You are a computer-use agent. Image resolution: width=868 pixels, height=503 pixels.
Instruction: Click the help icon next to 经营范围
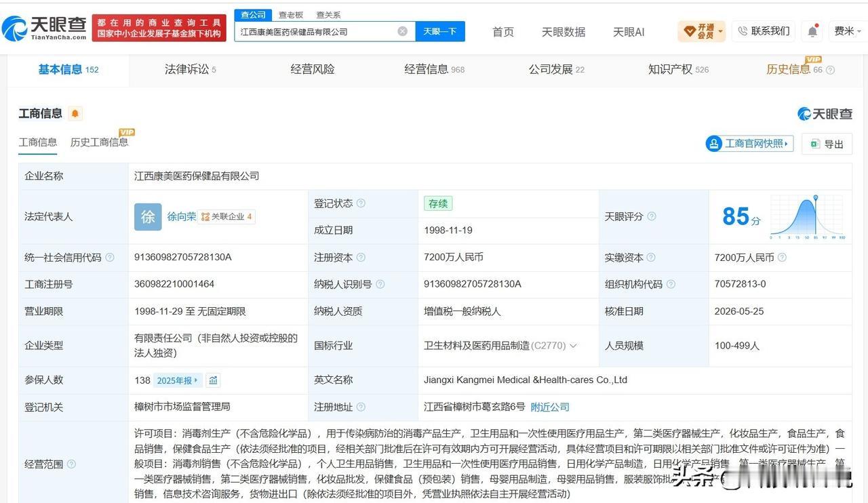click(x=71, y=464)
